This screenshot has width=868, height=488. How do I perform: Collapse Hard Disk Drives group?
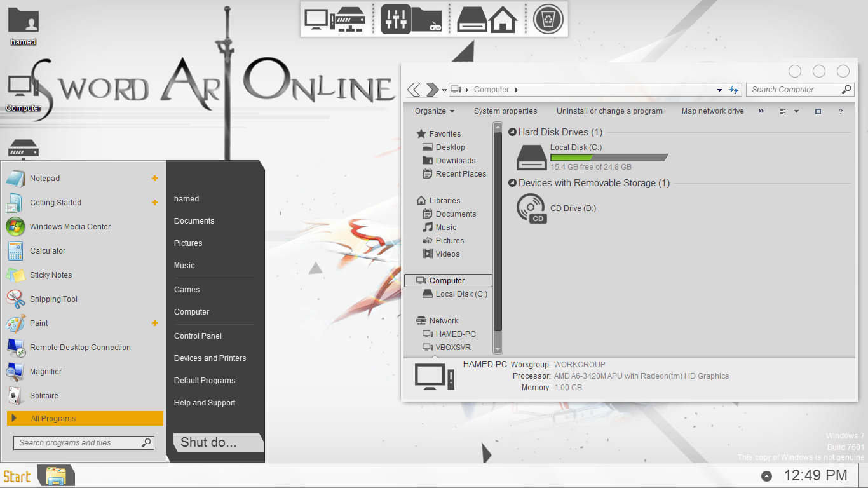[512, 132]
